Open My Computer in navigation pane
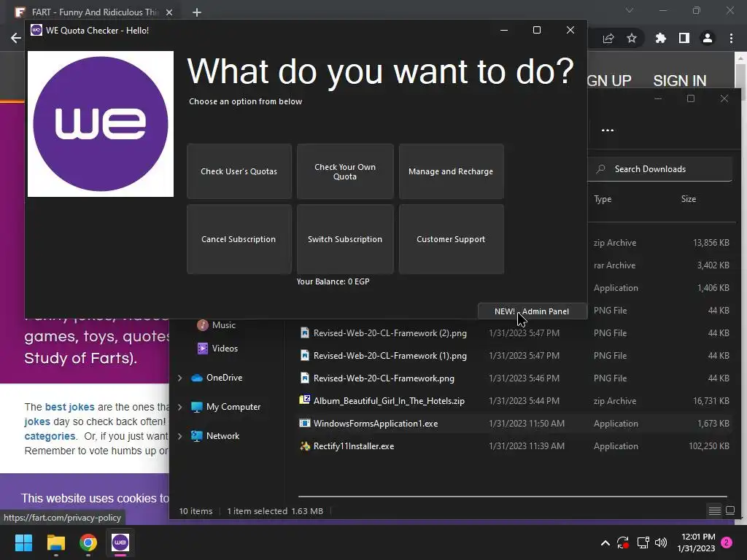747x560 pixels. point(226,407)
